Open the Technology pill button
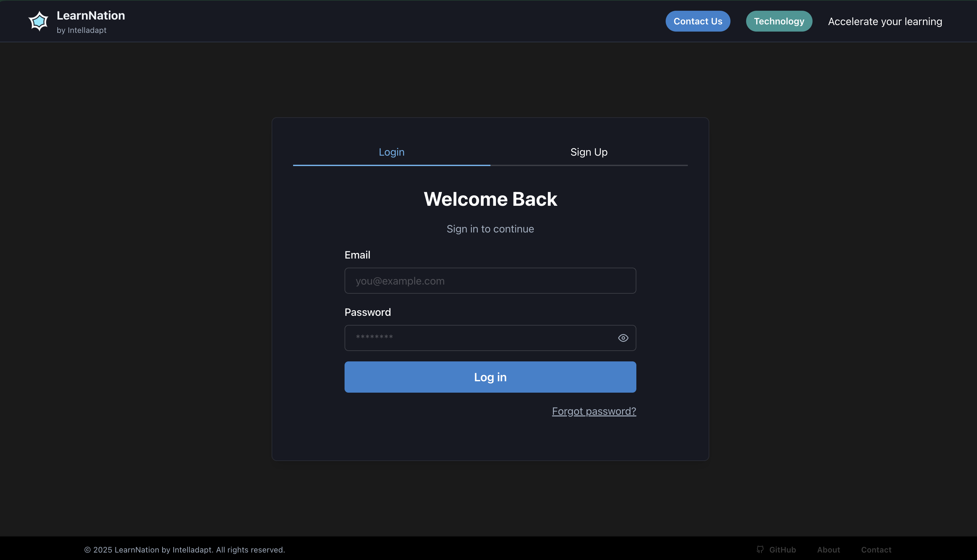Viewport: 977px width, 560px height. [779, 21]
